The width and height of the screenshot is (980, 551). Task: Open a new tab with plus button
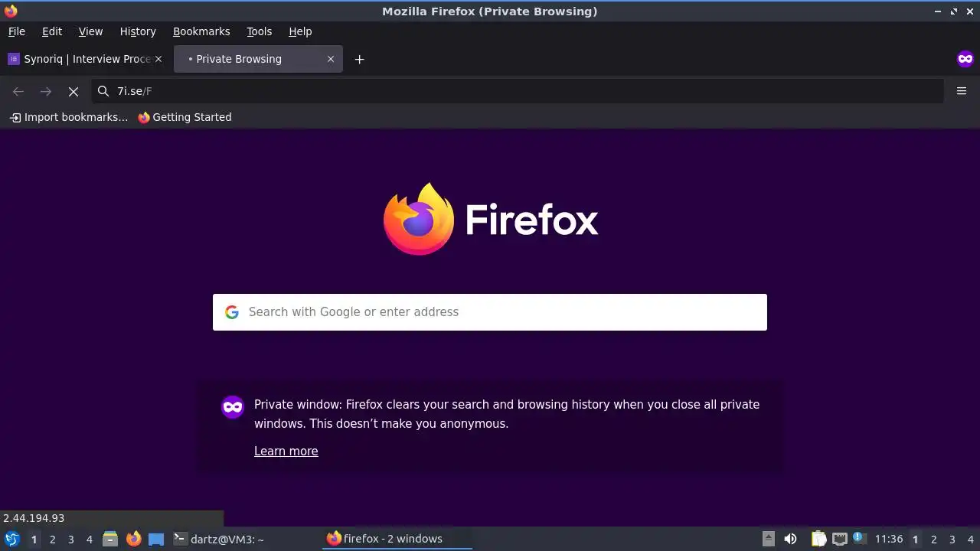point(359,59)
